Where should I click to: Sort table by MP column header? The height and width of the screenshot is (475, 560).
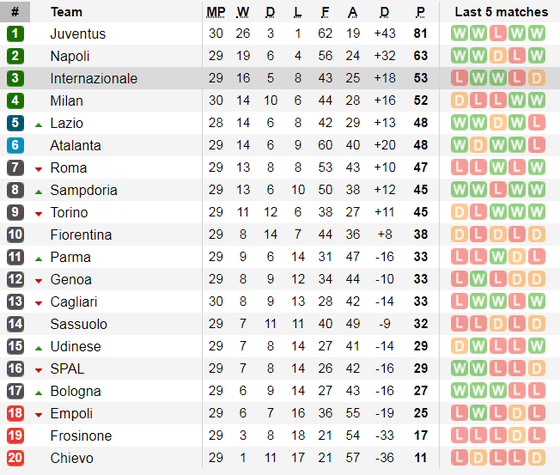[216, 12]
